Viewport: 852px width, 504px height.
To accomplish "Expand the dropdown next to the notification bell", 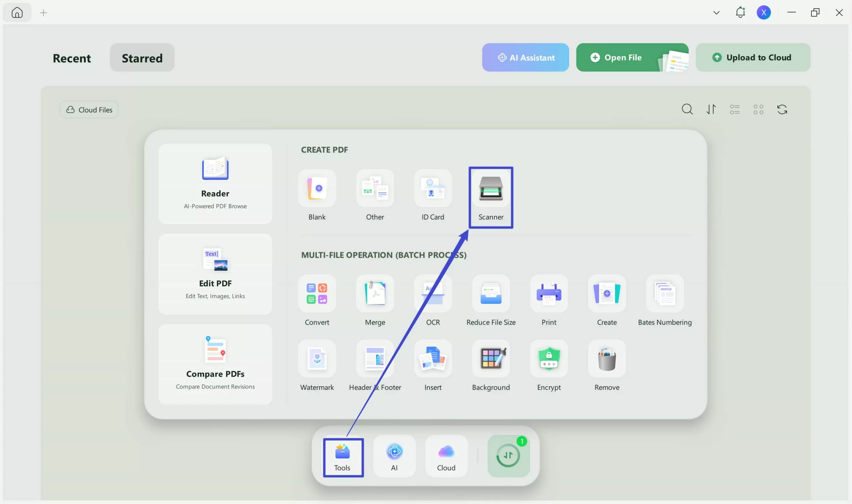I will (716, 12).
